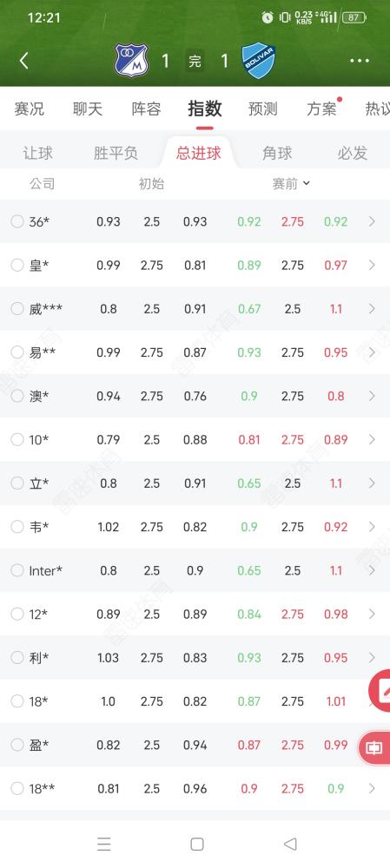Select the radio button for Inter*
390x868 pixels.
(x=17, y=570)
